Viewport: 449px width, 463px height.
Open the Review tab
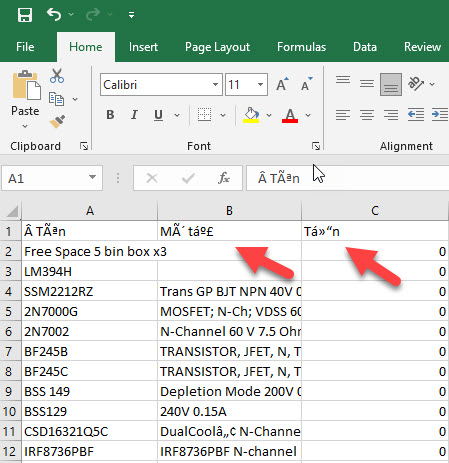pos(422,47)
